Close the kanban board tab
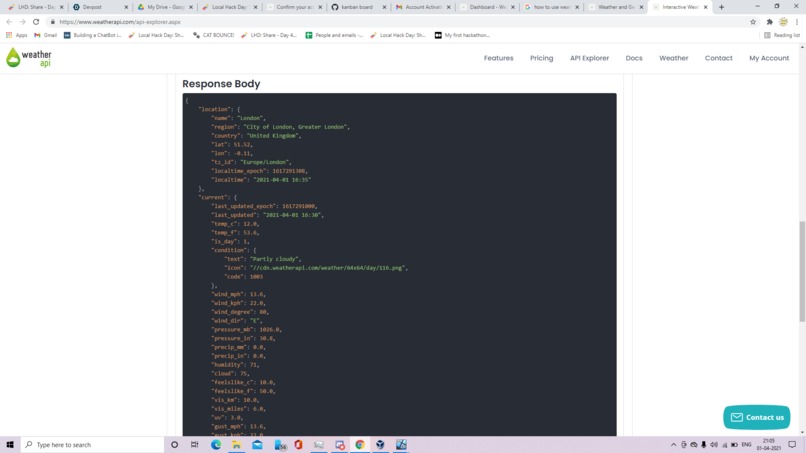Image resolution: width=806 pixels, height=453 pixels. (384, 7)
